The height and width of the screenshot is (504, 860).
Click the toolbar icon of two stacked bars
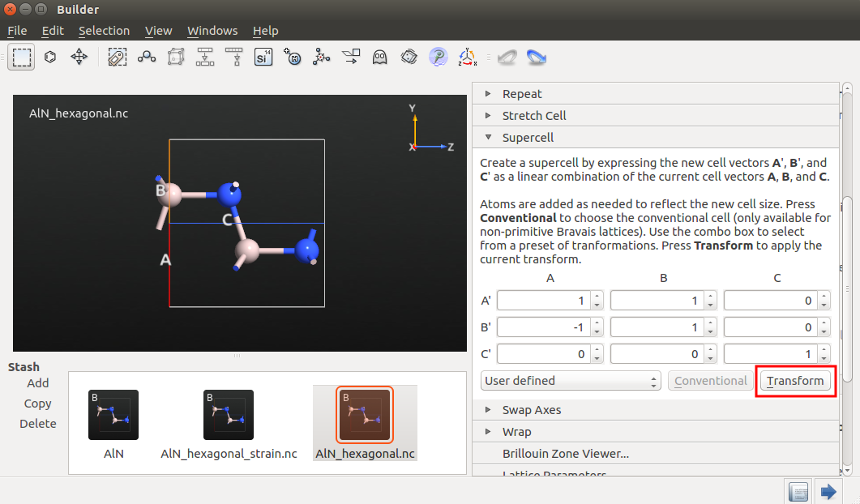pos(205,57)
